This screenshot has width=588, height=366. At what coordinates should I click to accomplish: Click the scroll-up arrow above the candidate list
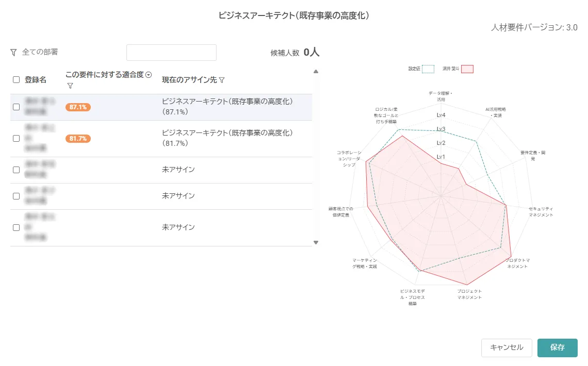[316, 72]
